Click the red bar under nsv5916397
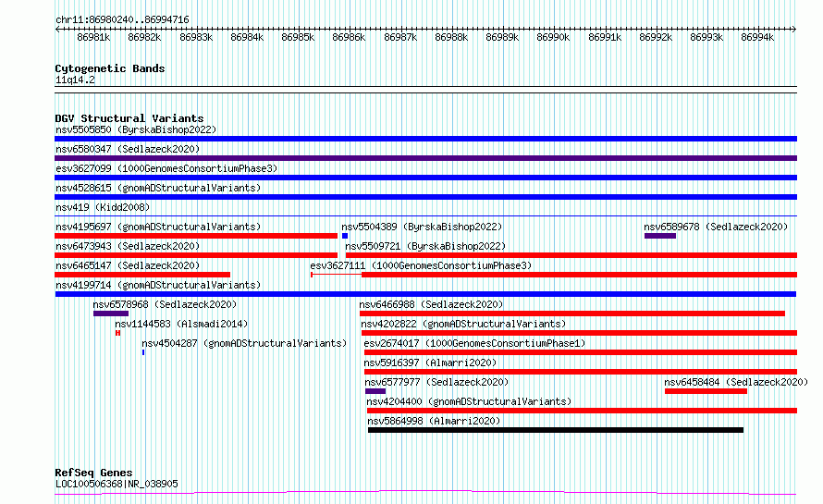 click(x=581, y=372)
